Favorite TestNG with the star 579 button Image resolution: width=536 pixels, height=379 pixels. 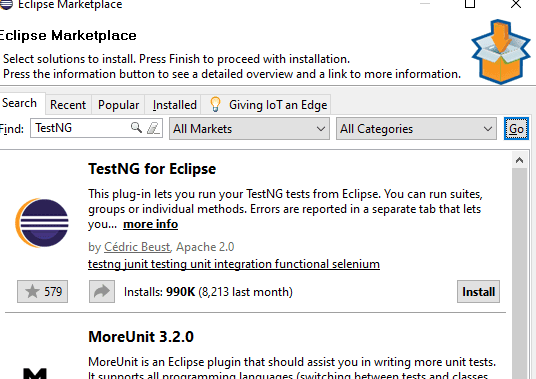(42, 292)
